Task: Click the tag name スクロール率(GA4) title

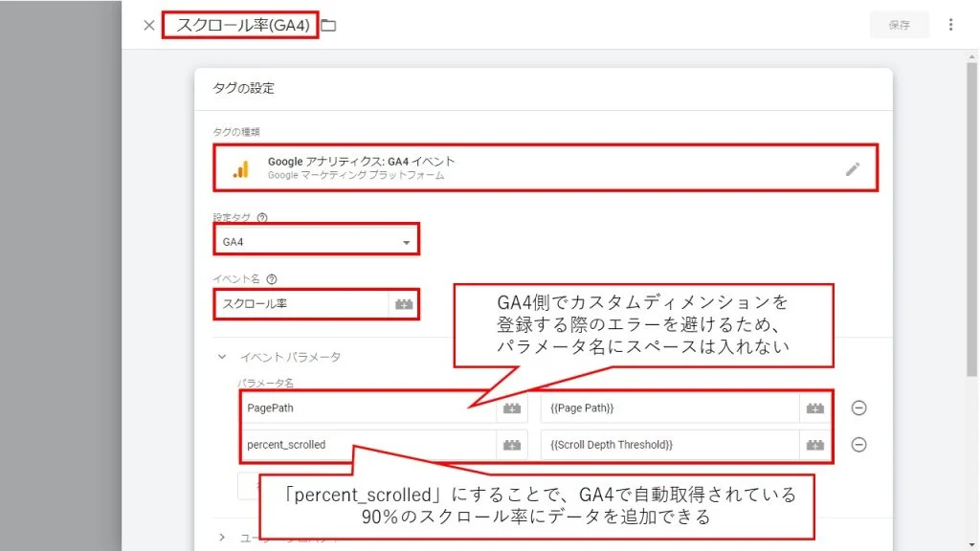Action: click(x=242, y=26)
